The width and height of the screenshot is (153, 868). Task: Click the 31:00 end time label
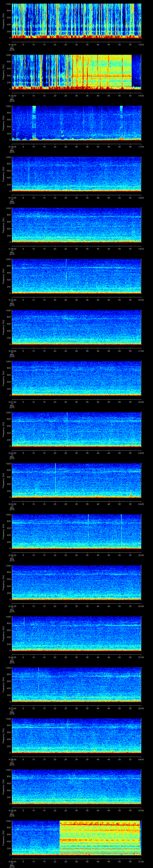141,861
